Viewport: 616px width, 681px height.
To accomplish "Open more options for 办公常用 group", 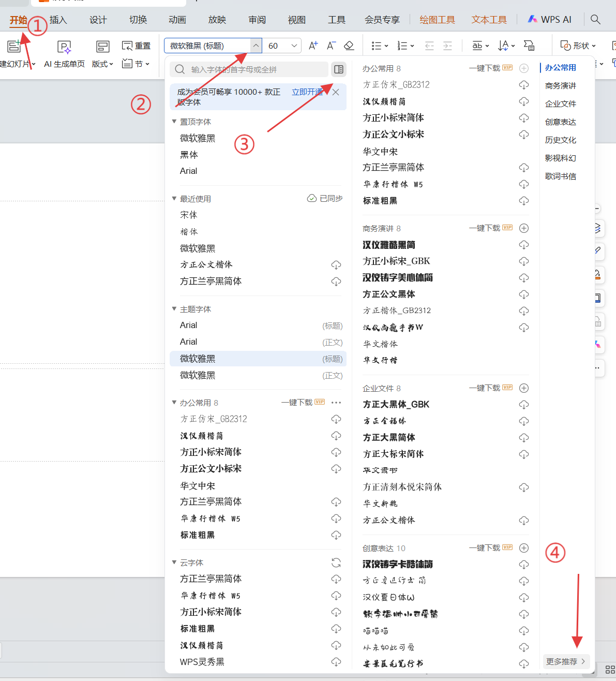I will (336, 403).
